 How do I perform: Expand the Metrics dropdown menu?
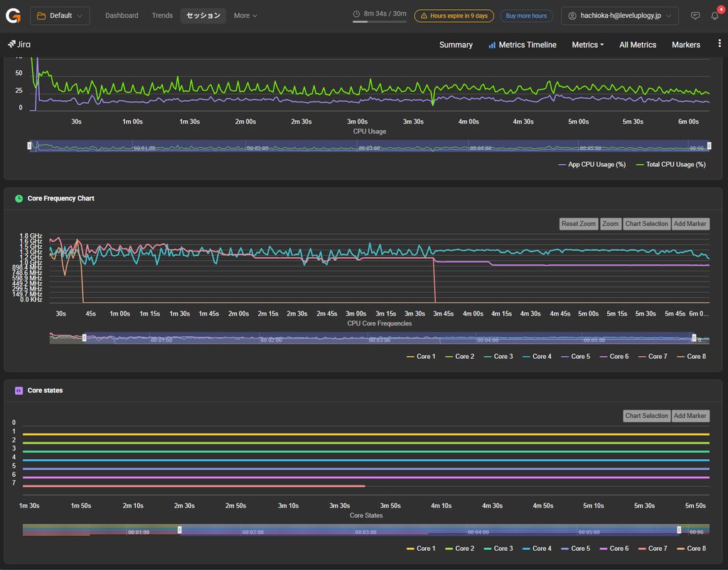[x=588, y=45]
